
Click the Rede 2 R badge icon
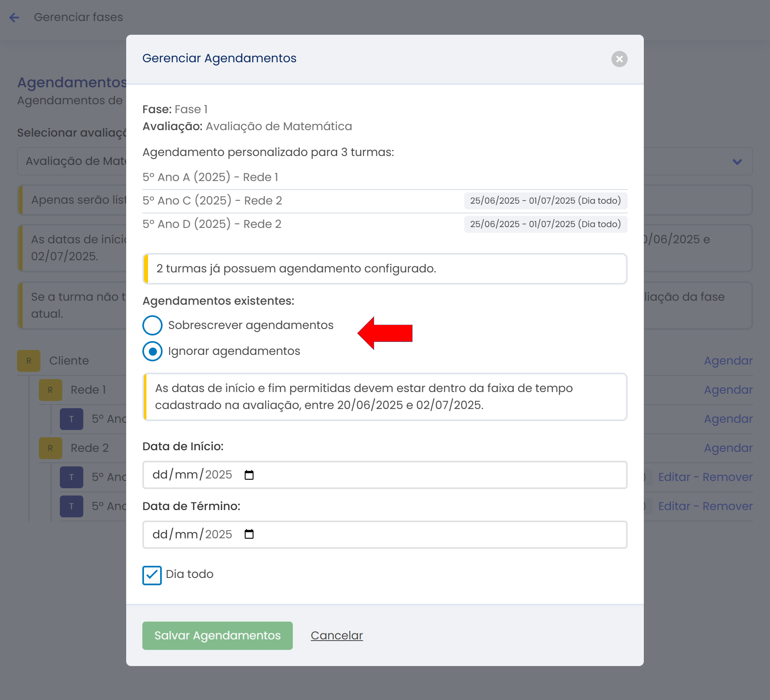coord(51,448)
